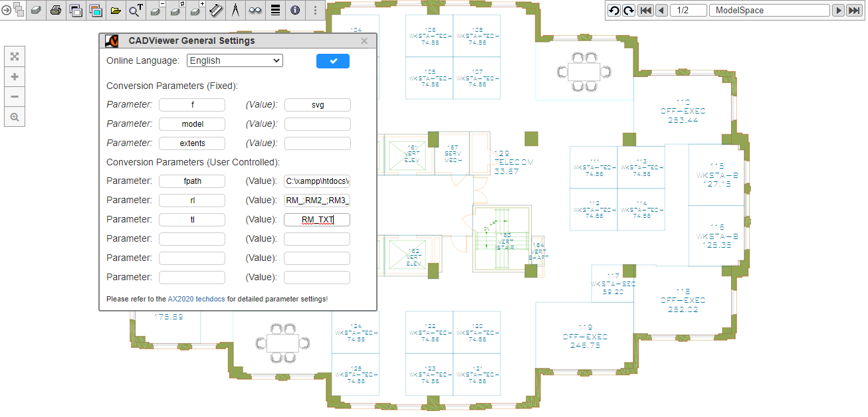Click the layers icon with plus badge
Viewport: 868px width, 417px height.
(196, 10)
